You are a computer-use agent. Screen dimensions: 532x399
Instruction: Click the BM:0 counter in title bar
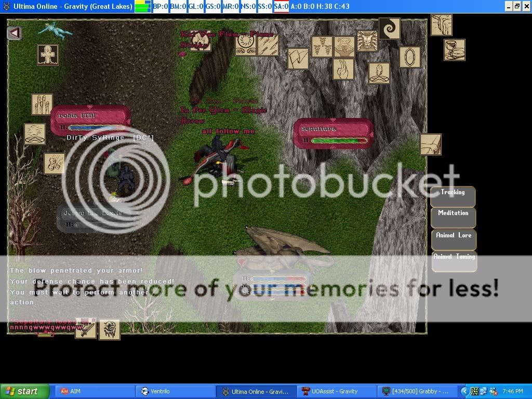(178, 6)
